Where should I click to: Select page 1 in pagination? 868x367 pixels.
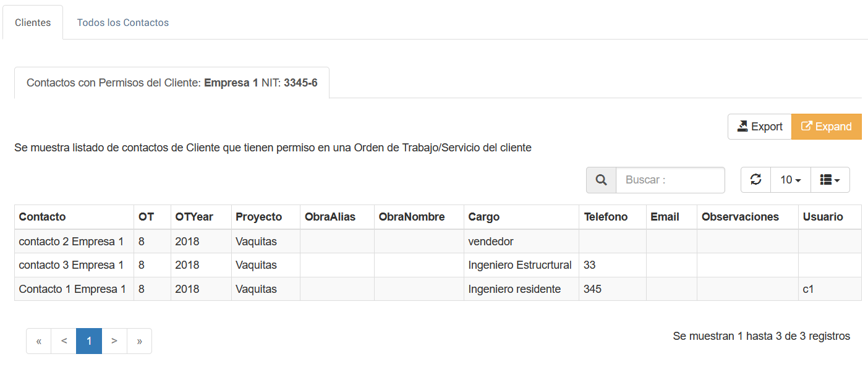pos(89,341)
